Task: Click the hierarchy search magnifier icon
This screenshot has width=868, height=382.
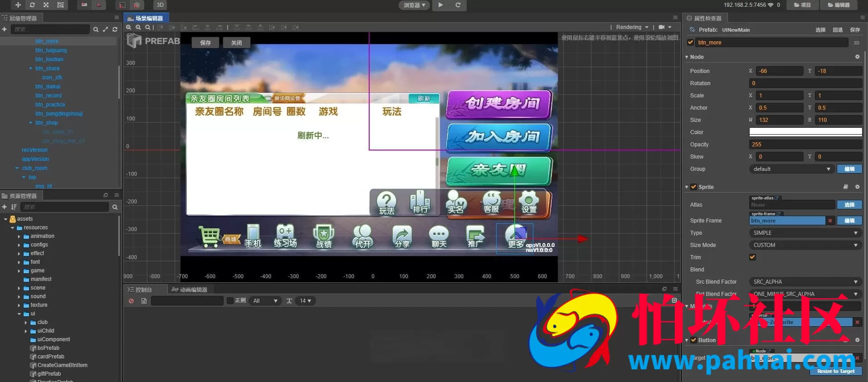Action: pyautogui.click(x=96, y=29)
